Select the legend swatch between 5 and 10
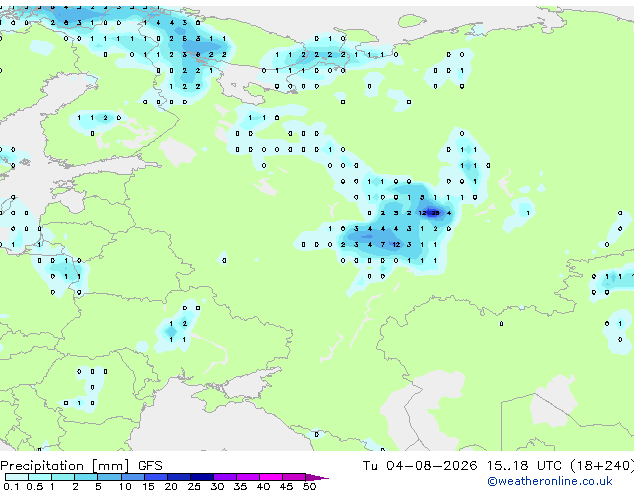Viewport: 634px width, 490px height. click(x=109, y=477)
